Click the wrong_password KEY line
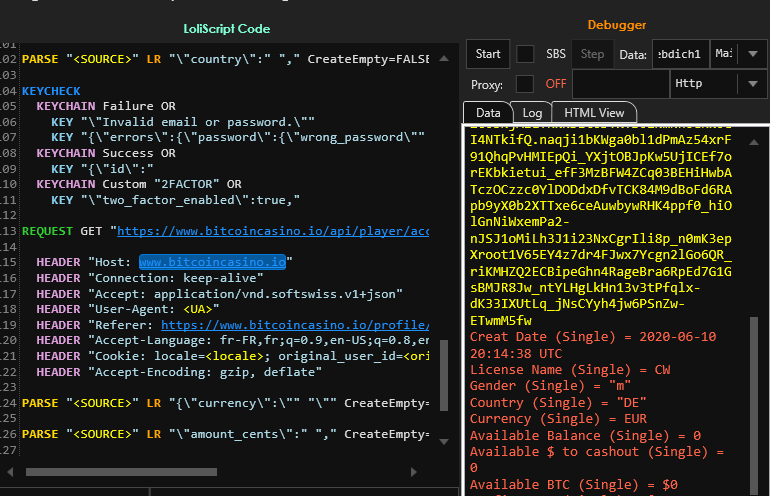This screenshot has height=496, width=770. [238, 138]
